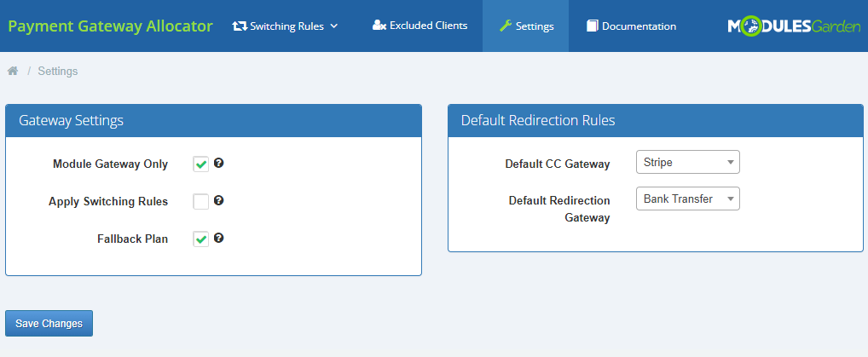This screenshot has width=868, height=357.
Task: Open the Default CC Gateway dropdown
Action: click(687, 162)
